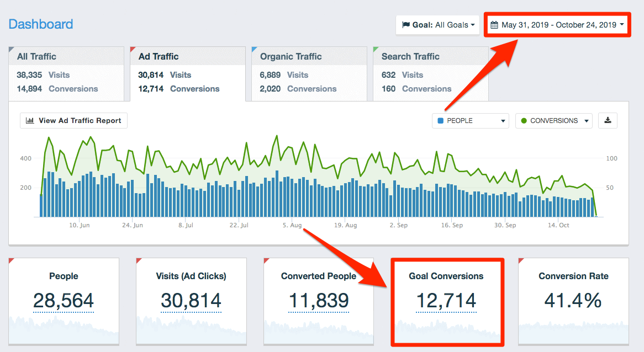Click the download chart icon

point(608,121)
